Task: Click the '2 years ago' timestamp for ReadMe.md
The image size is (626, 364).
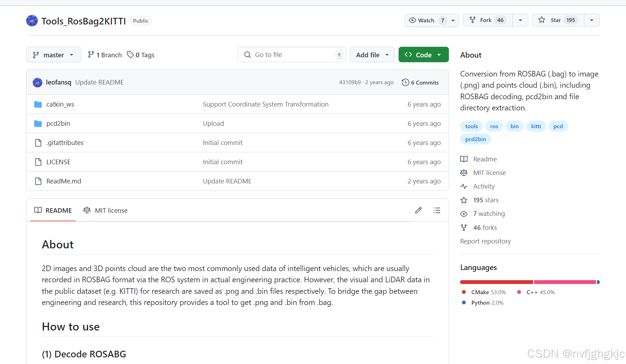Action: coord(424,181)
